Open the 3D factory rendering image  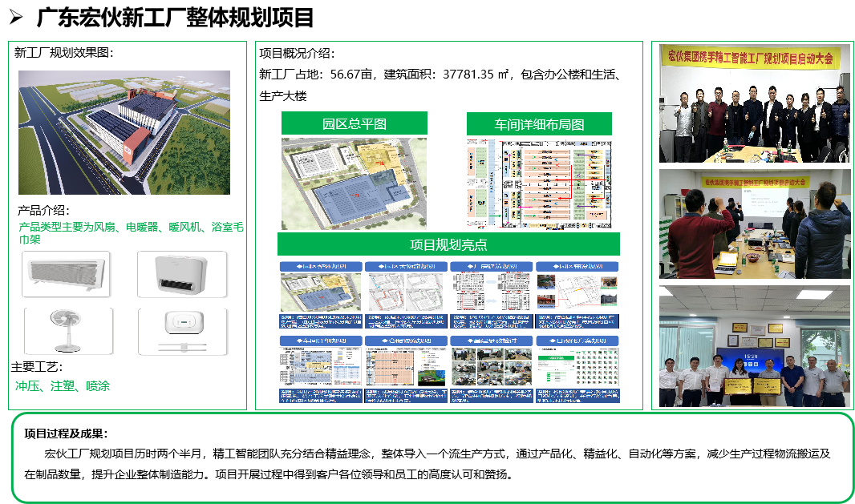124,132
